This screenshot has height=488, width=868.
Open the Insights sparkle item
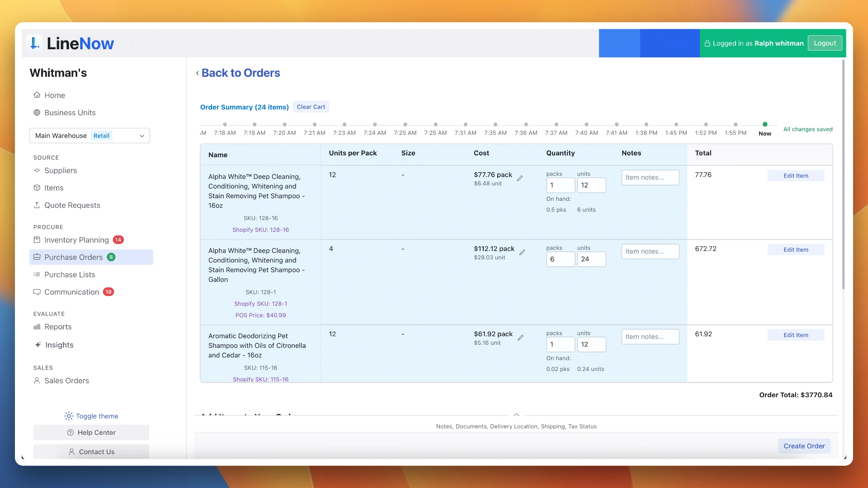point(59,345)
